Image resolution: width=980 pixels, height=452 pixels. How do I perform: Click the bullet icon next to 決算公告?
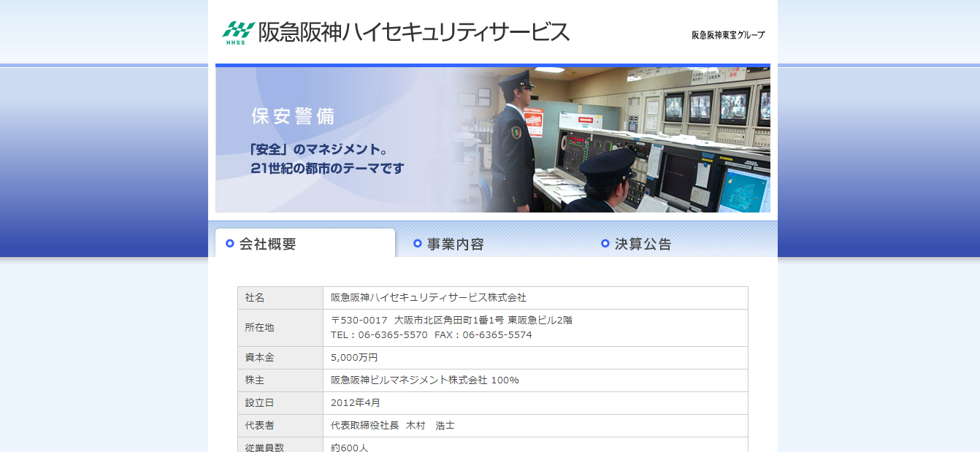(604, 244)
